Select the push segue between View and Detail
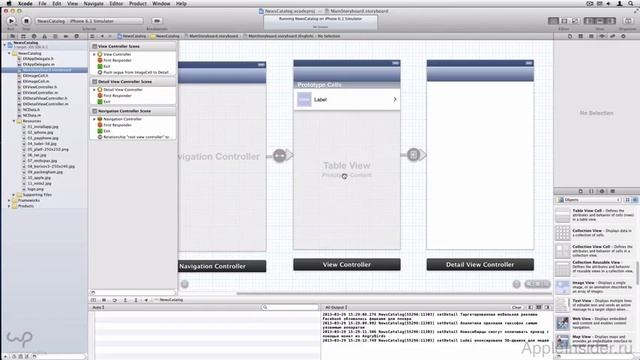 (413, 155)
